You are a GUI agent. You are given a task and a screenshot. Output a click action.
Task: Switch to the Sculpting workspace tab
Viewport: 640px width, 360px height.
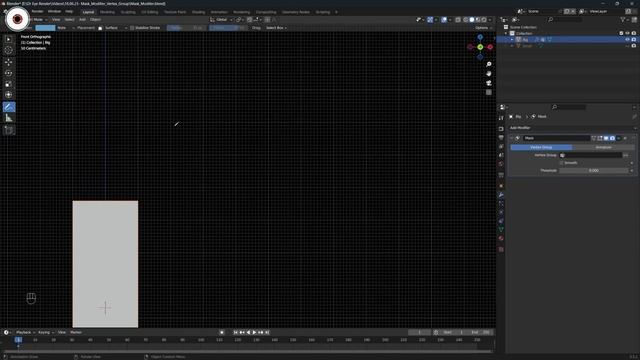click(128, 12)
